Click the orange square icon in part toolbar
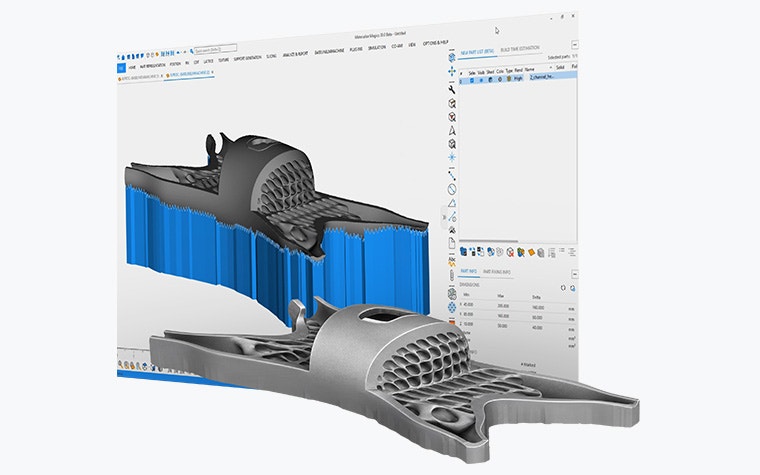This screenshot has width=760, height=475. click(531, 252)
